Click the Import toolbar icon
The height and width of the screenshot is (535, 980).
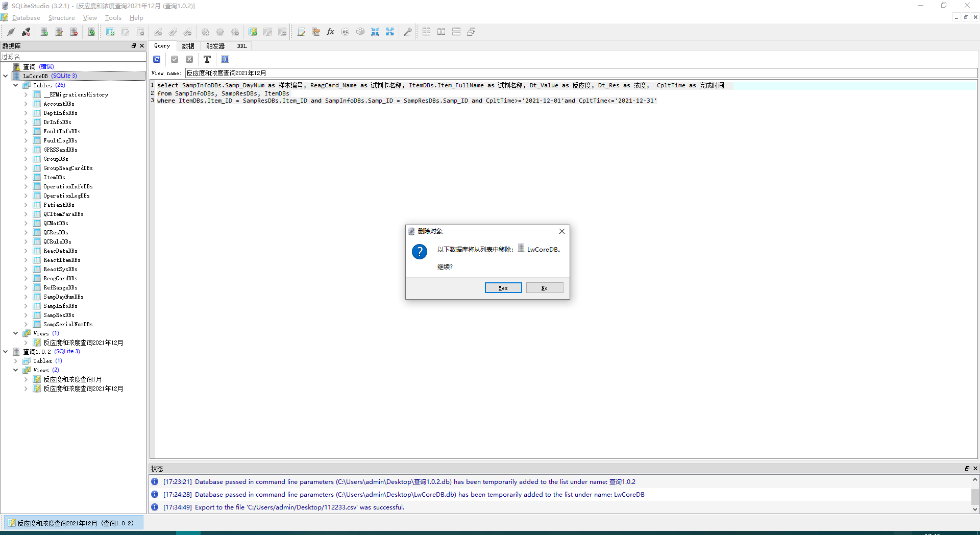pyautogui.click(x=375, y=32)
